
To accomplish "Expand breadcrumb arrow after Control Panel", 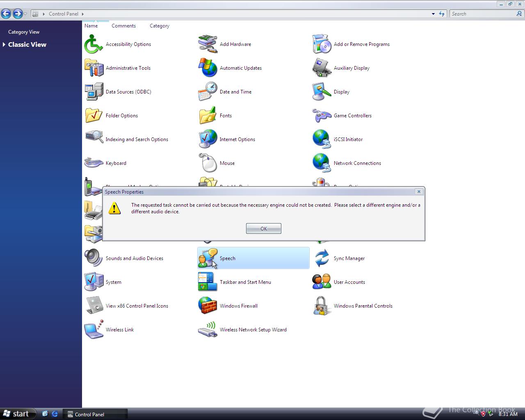I will (x=83, y=14).
